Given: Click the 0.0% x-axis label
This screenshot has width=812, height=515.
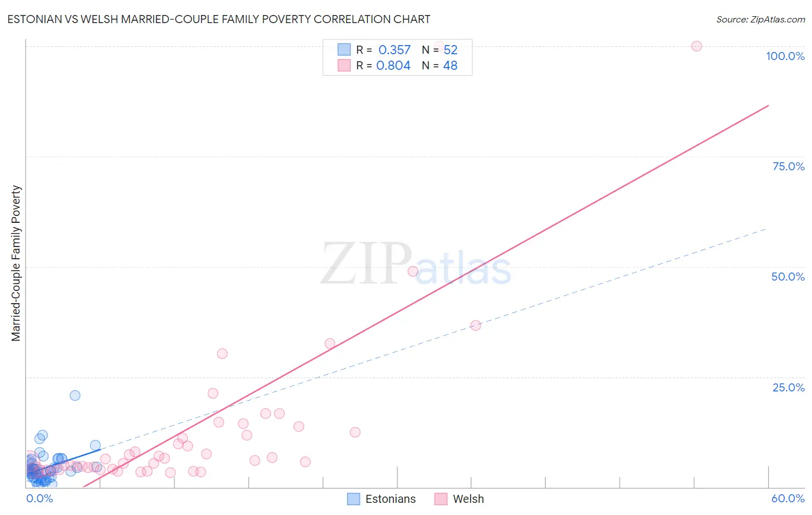Looking at the screenshot, I should (x=40, y=498).
